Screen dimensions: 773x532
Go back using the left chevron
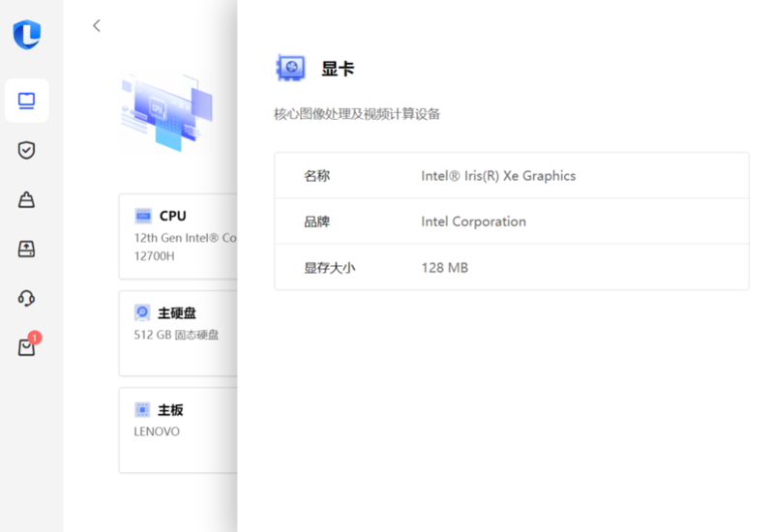click(96, 26)
